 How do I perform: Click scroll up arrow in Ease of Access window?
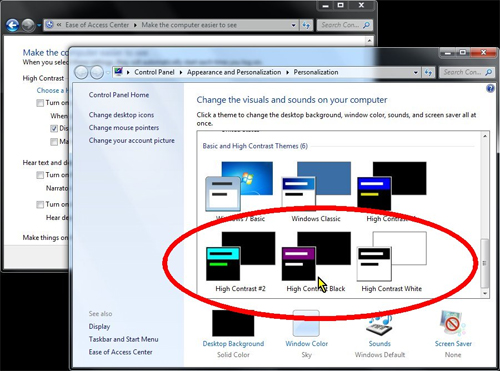pyautogui.click(x=369, y=41)
